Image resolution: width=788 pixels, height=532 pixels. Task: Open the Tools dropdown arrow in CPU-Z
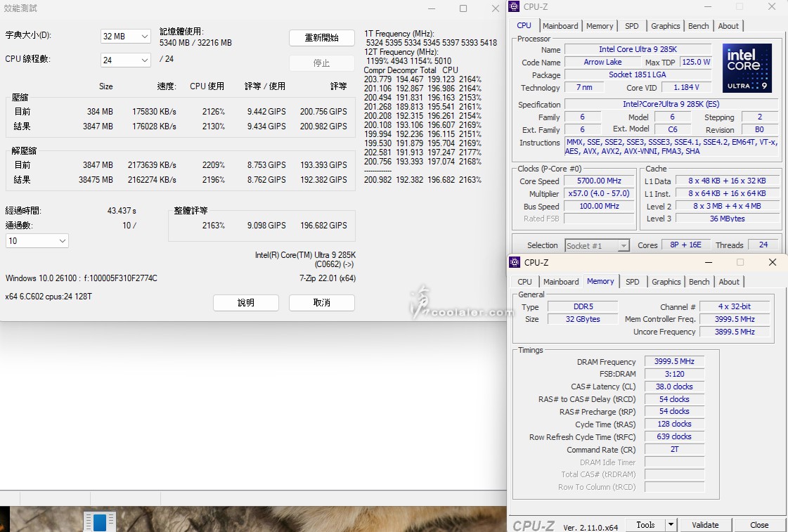tap(671, 525)
